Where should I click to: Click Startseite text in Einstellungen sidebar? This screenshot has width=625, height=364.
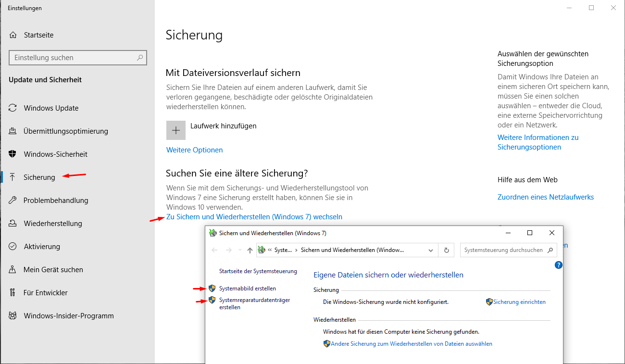(x=39, y=35)
